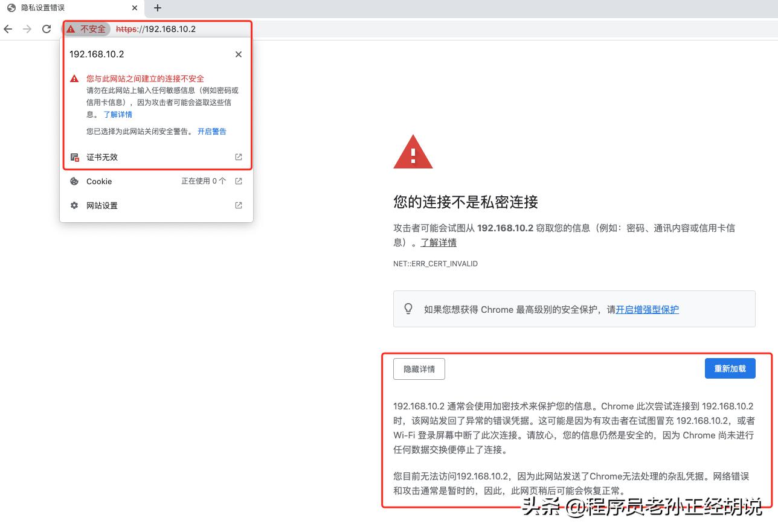Click the external-link icon on the Cookie row
778x532 pixels.
coord(239,181)
